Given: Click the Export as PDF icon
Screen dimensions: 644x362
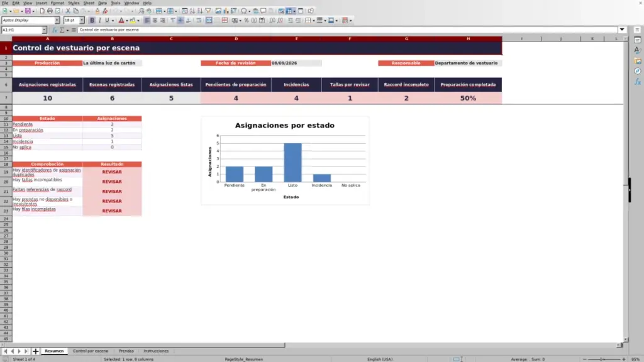Looking at the screenshot, I should tap(42, 11).
